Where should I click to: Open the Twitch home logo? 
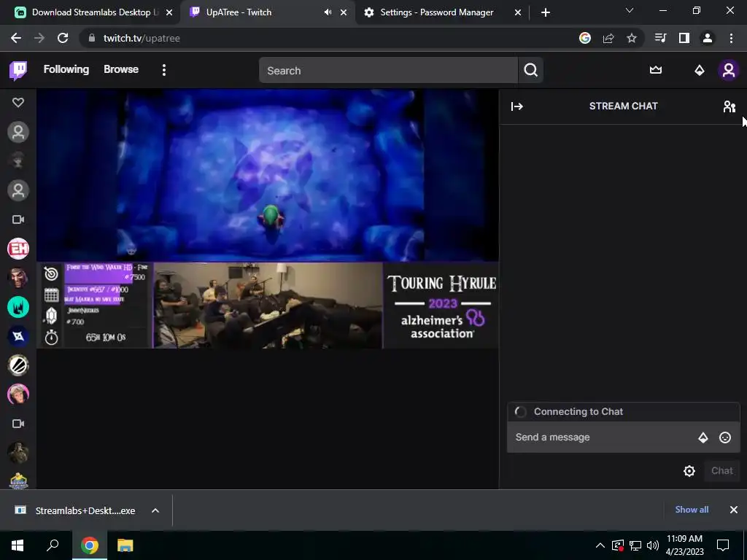[x=18, y=71]
